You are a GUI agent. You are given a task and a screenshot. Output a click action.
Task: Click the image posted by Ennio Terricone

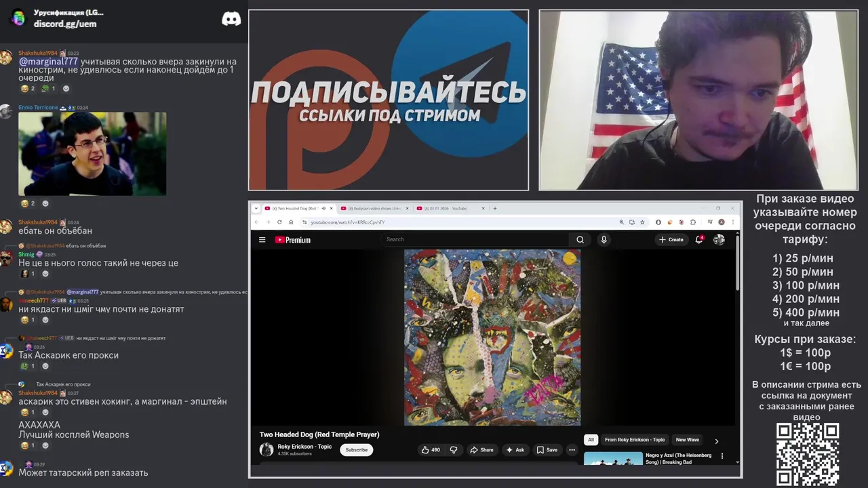[92, 154]
